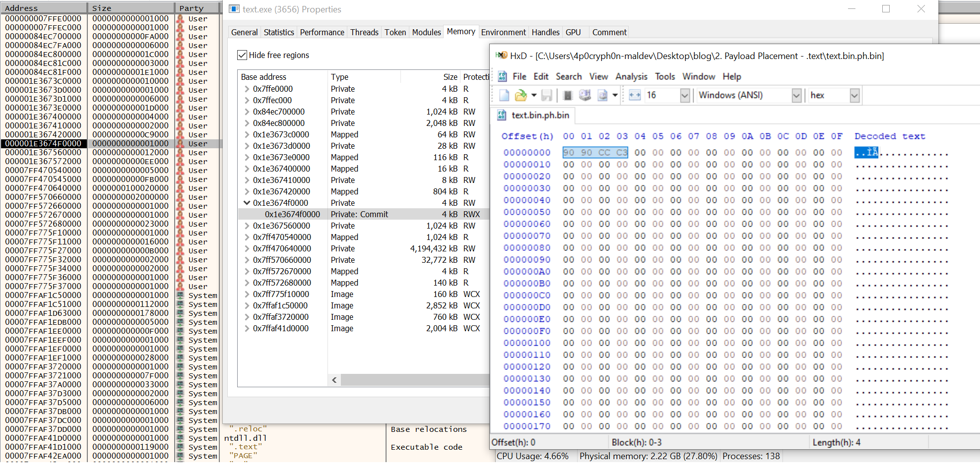Screen dimensions: 980x476
Task: Click the memory list horizontal scrollbar track
Action: [415, 380]
